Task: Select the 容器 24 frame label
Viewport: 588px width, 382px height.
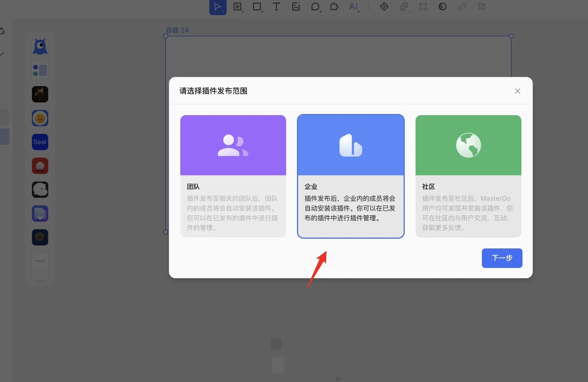Action: pos(177,30)
